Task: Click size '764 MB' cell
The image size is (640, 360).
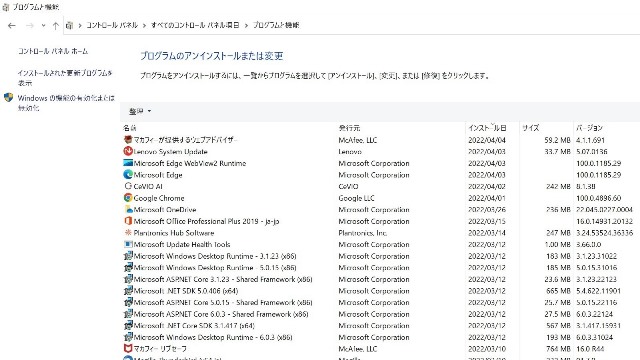Action: 558,349
